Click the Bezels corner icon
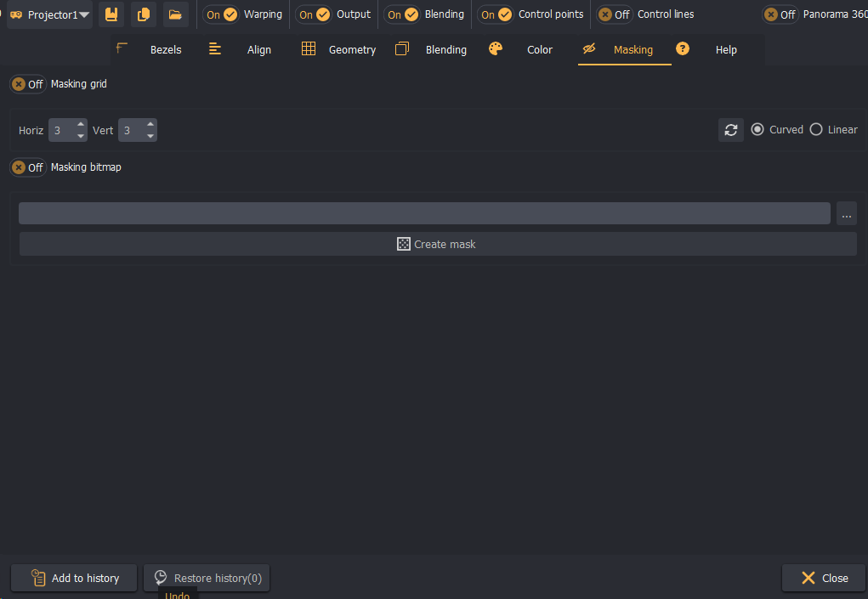Image resolution: width=868 pixels, height=599 pixels. coord(122,48)
